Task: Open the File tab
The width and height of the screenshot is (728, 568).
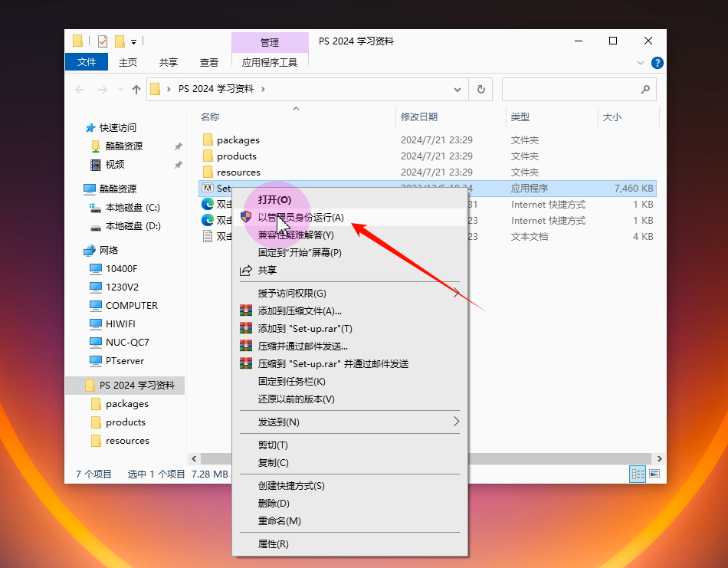Action: pyautogui.click(x=87, y=62)
